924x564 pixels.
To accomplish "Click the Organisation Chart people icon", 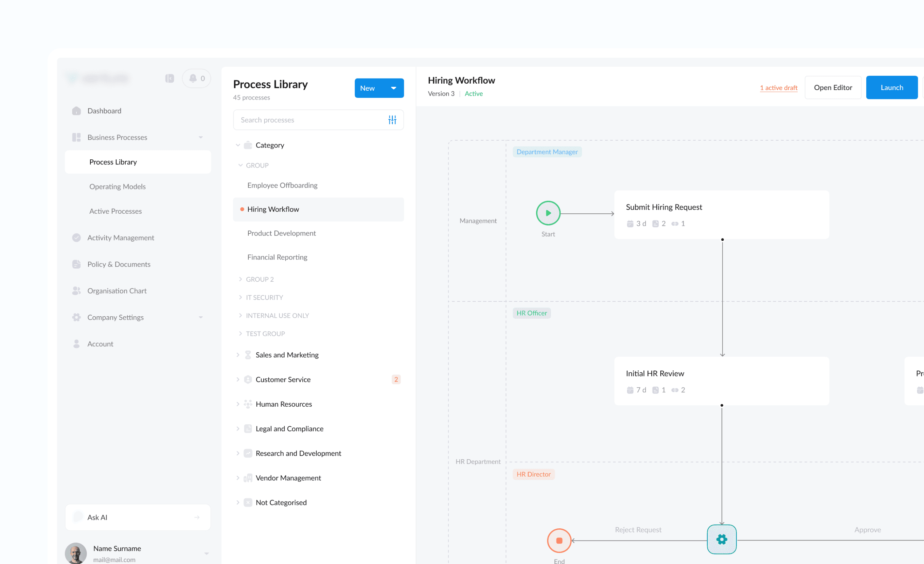I will pyautogui.click(x=76, y=291).
